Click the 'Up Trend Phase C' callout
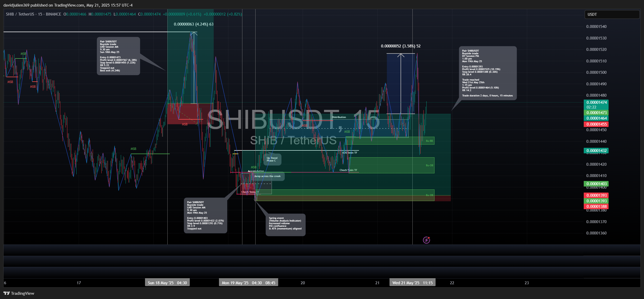This screenshot has width=644, height=299. tap(272, 159)
